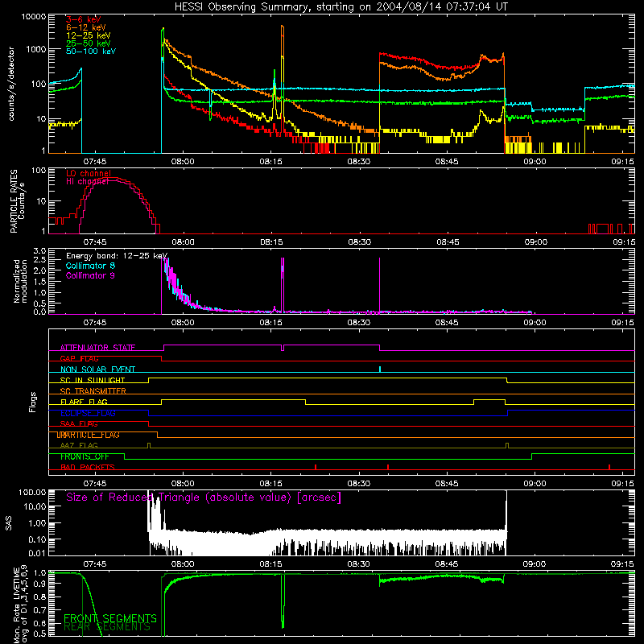Click the Flags axis label
The width and height of the screenshot is (644, 644).
33,402
